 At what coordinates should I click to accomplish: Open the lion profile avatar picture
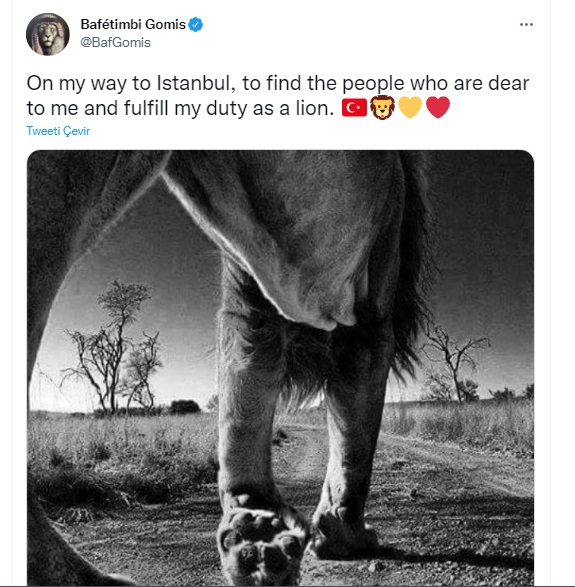(x=48, y=34)
